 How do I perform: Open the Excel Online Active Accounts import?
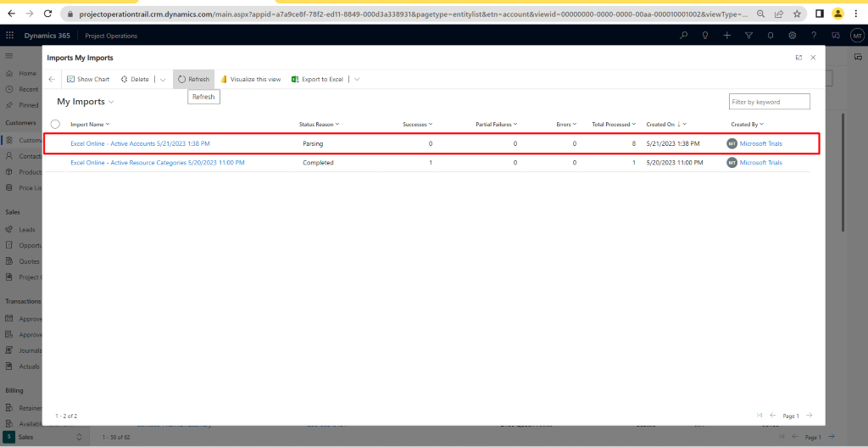140,144
